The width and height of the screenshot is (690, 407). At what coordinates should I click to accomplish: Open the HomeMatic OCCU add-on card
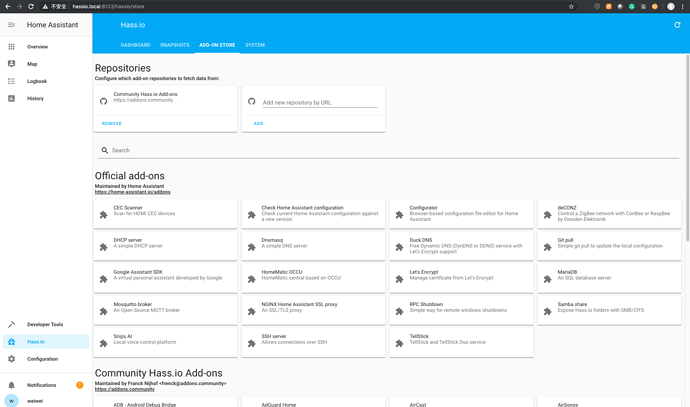pyautogui.click(x=313, y=278)
